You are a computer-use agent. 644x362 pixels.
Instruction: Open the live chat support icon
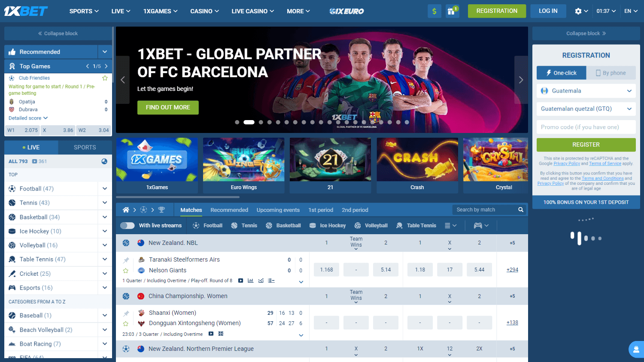tap(636, 349)
